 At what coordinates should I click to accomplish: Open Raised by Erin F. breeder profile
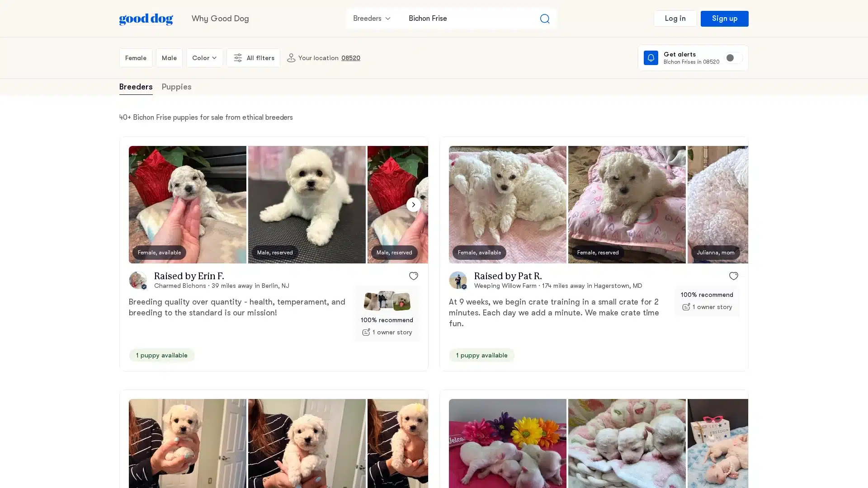tap(189, 276)
